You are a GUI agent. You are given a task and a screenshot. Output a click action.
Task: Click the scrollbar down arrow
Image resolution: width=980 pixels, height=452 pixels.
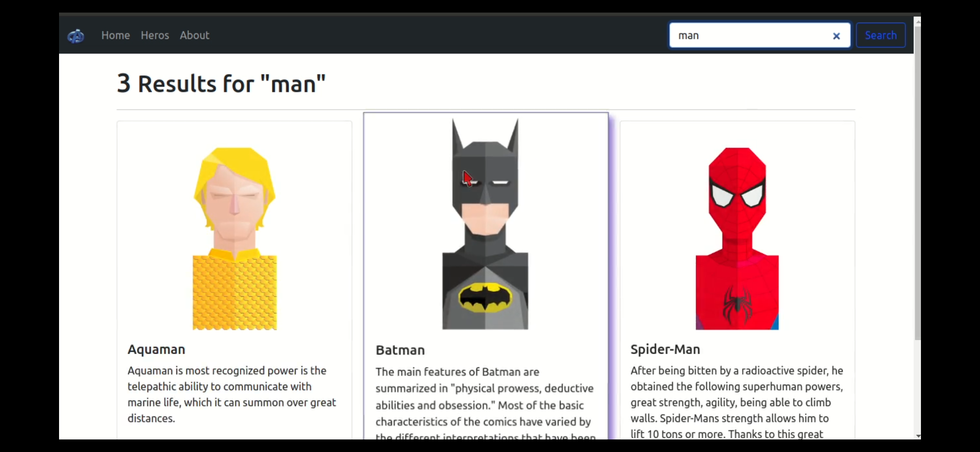(918, 436)
